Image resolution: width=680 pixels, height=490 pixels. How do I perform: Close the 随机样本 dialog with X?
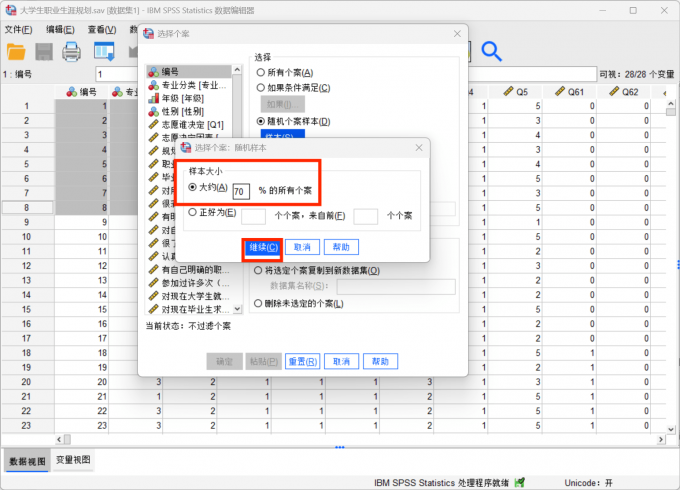418,147
